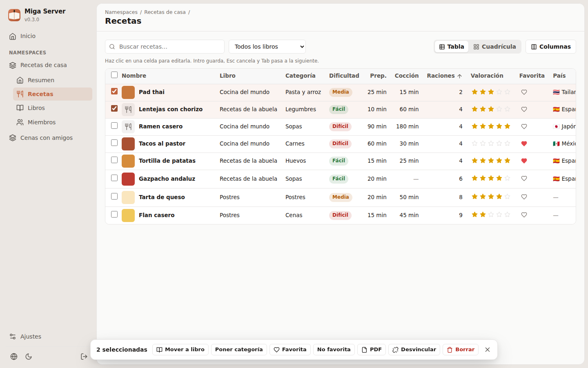The image size is (588, 368).
Task: Click the language globe icon
Action: (x=14, y=357)
